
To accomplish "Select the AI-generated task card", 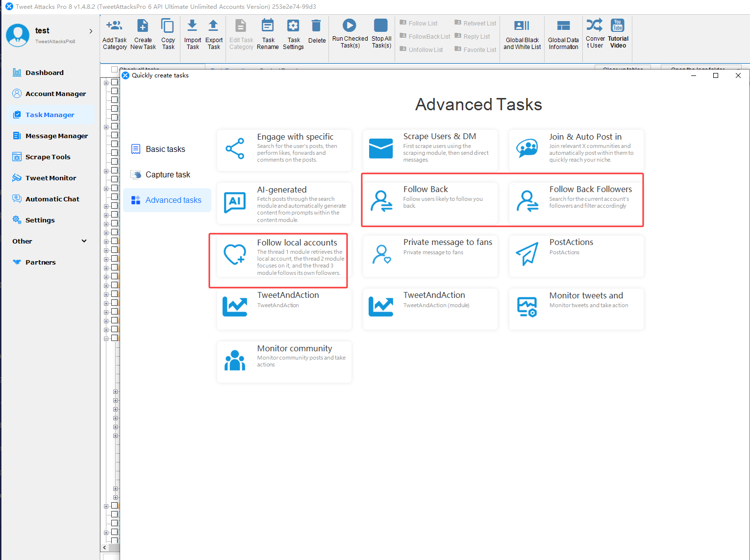I will point(284,203).
